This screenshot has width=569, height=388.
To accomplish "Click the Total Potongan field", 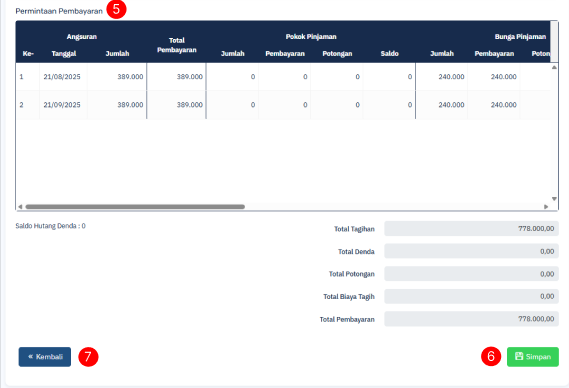I will [471, 274].
